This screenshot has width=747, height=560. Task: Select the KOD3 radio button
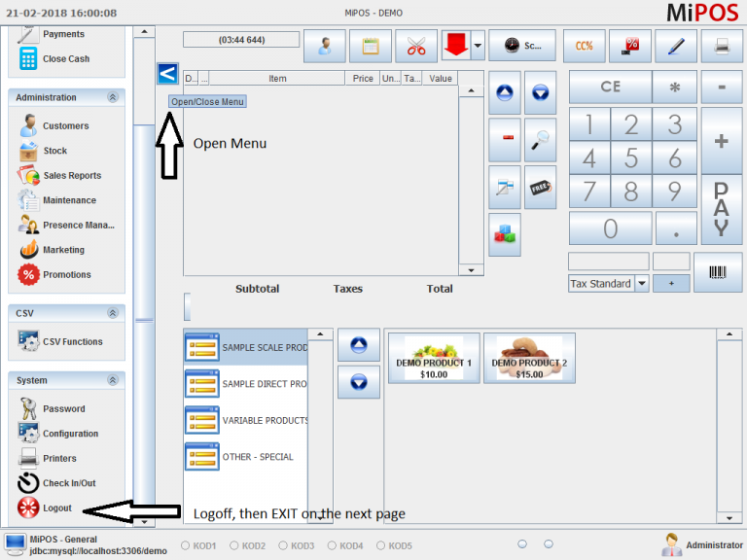tap(283, 545)
